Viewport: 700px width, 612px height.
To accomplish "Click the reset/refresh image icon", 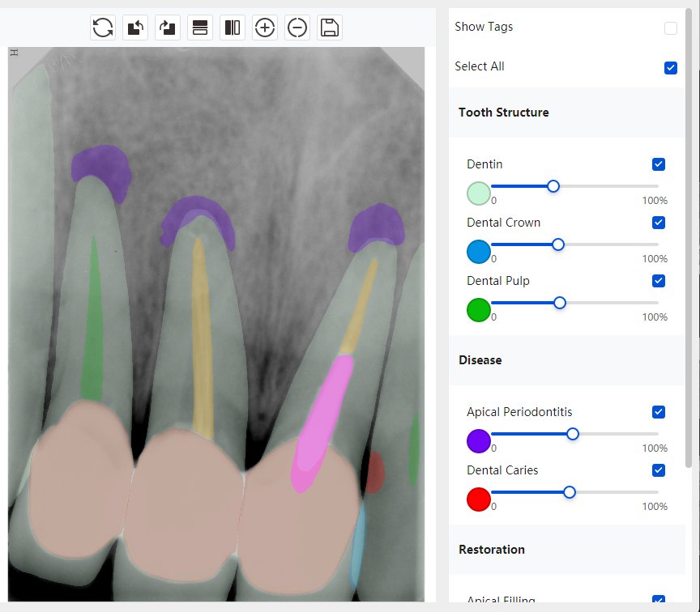I will tap(103, 28).
